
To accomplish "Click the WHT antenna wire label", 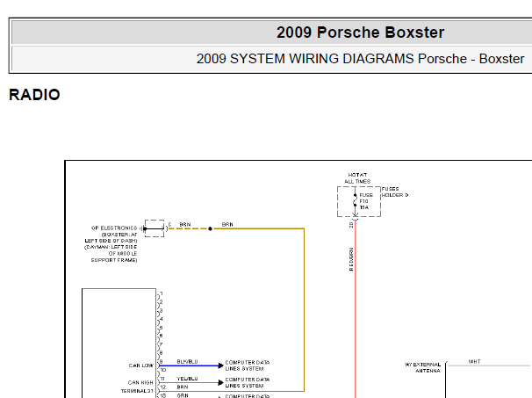I will click(474, 362).
